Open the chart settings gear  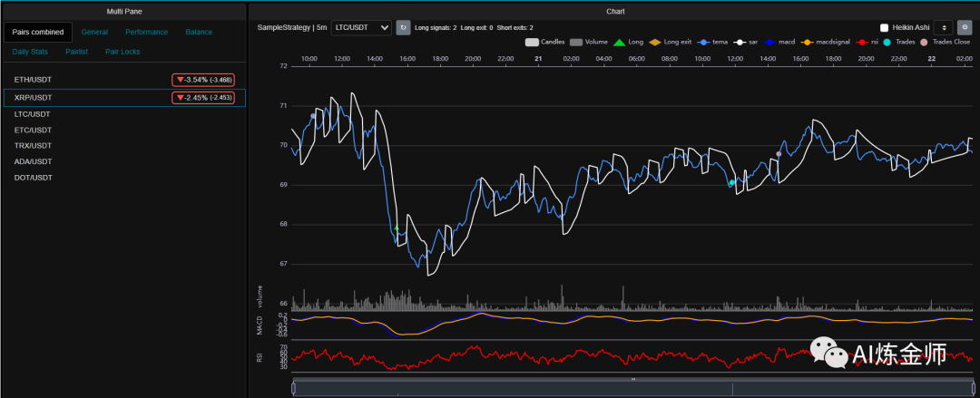tap(965, 27)
